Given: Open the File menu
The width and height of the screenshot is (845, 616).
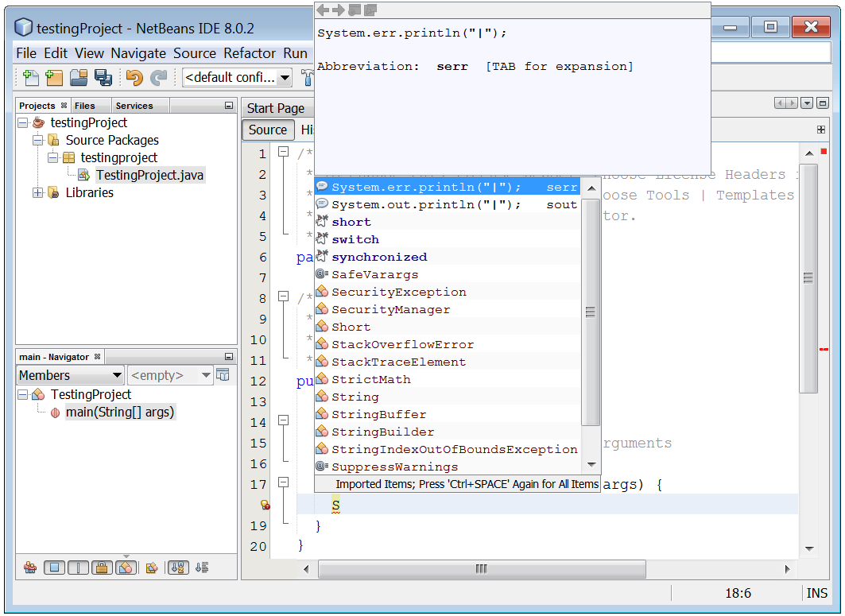Looking at the screenshot, I should (x=26, y=53).
